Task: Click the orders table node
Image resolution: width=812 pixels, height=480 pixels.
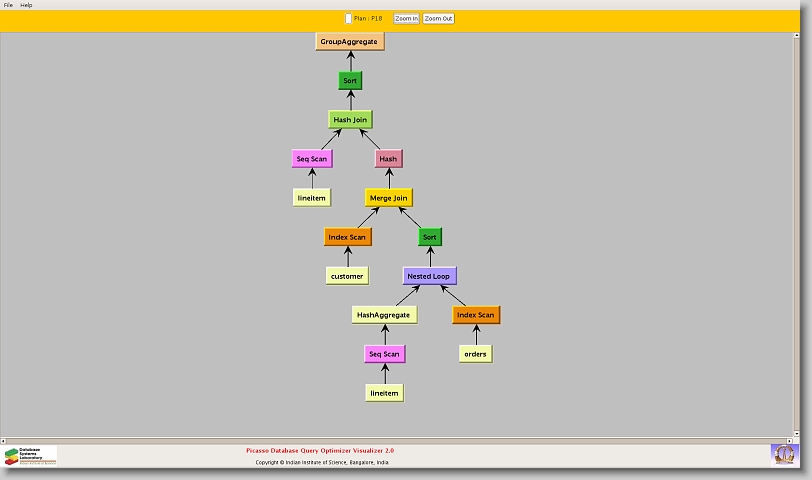Action: (475, 354)
